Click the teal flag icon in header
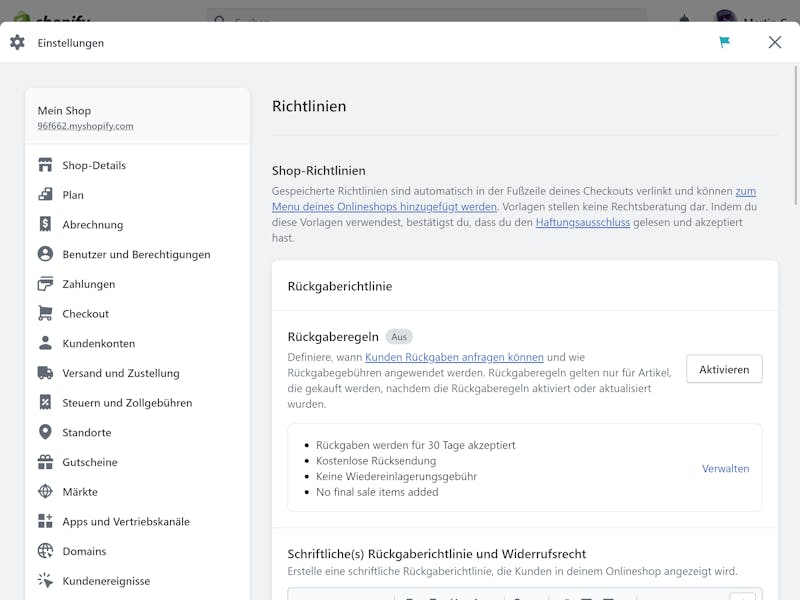The height and width of the screenshot is (600, 800). click(x=724, y=42)
